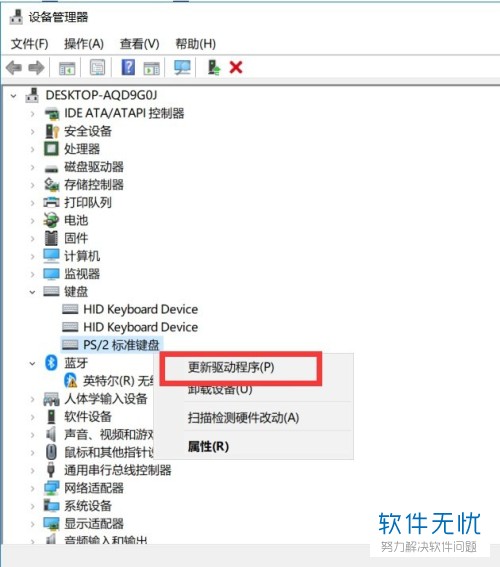
Task: Collapse the 键盘 keyboard category
Action: [x=33, y=292]
